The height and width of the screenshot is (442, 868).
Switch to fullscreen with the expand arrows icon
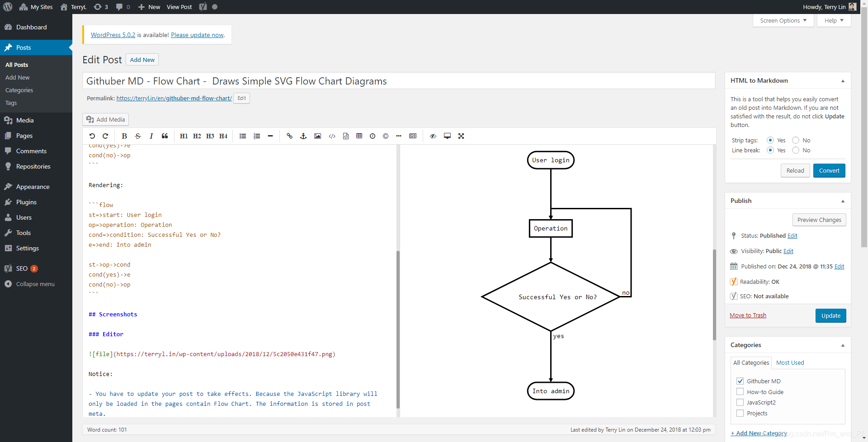[461, 136]
